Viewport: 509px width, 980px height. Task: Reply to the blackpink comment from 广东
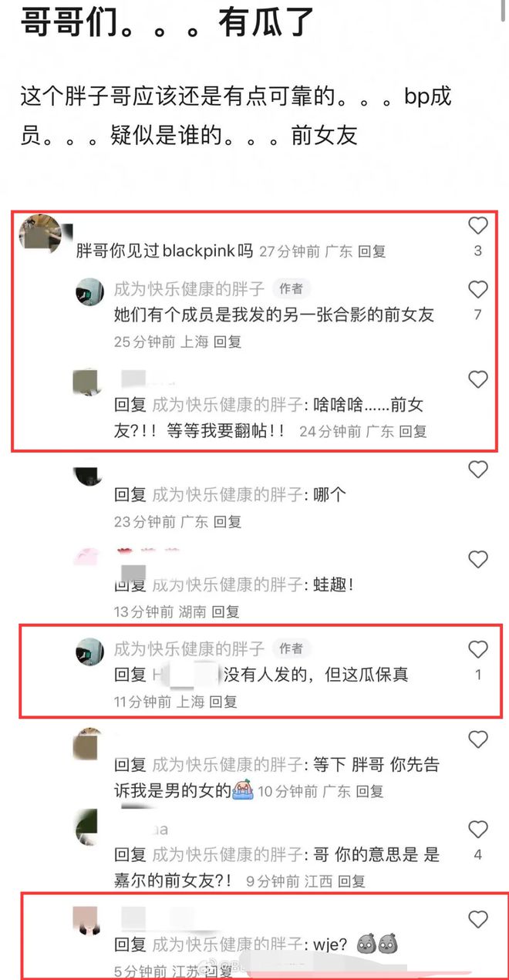pos(373,251)
